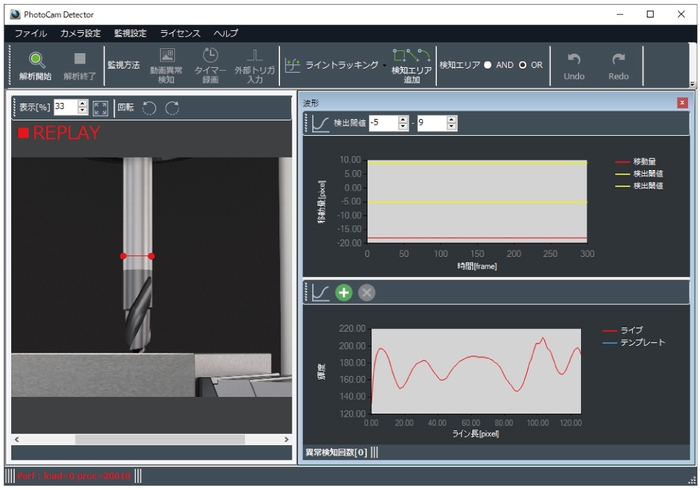The height and width of the screenshot is (490, 700).
Task: Rotate image clockwise
Action: tap(172, 108)
